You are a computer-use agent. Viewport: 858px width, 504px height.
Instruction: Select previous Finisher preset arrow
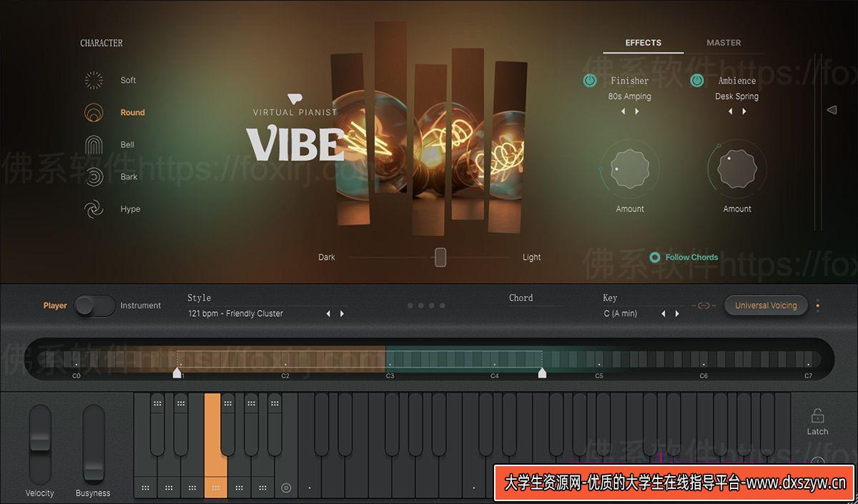click(623, 112)
